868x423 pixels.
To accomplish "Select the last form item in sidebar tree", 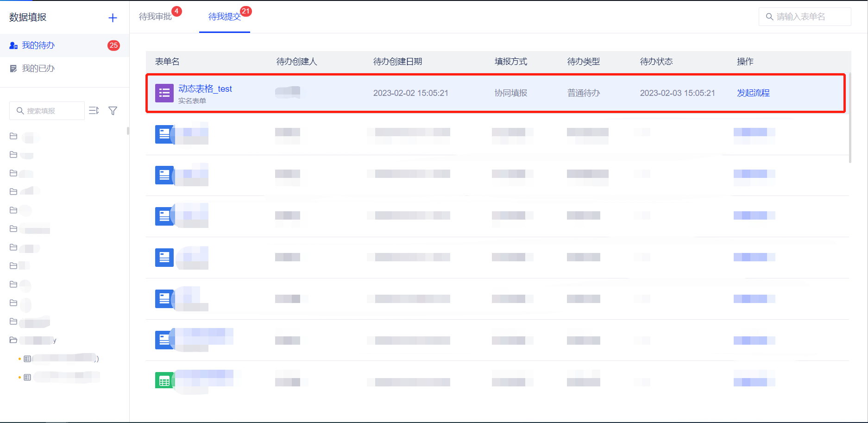I will pyautogui.click(x=65, y=377).
